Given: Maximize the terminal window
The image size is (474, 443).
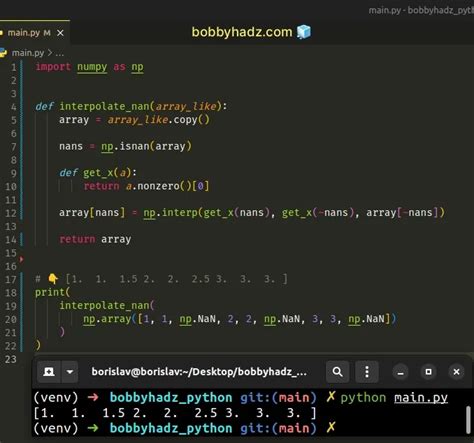Looking at the screenshot, I should click(x=428, y=372).
